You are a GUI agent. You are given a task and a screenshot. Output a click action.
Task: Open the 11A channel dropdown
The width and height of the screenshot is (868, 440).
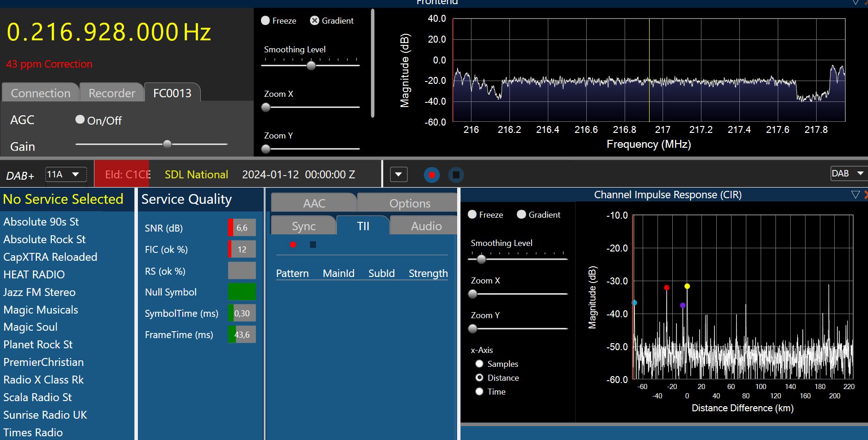[x=66, y=175]
